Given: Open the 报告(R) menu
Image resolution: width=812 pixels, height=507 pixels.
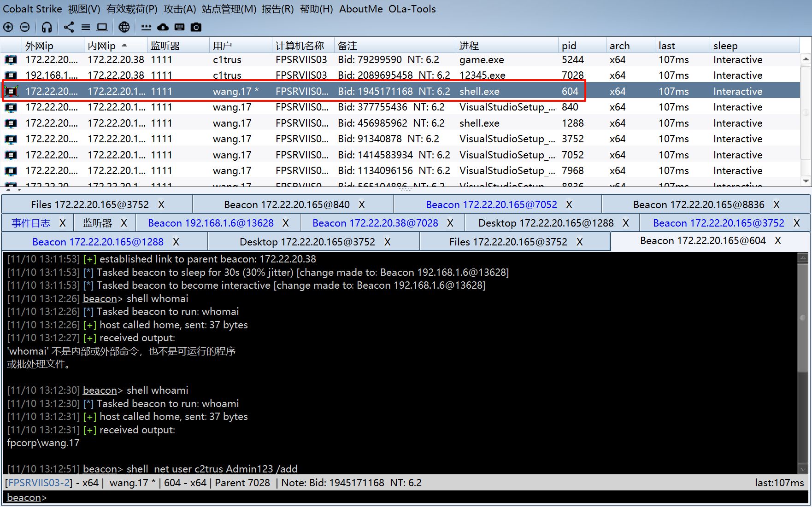Looking at the screenshot, I should (x=278, y=9).
